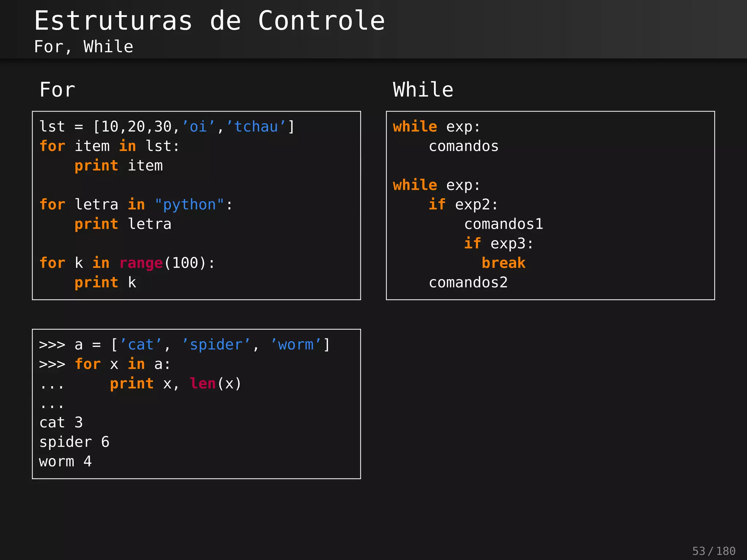Select the 'For' section heading
This screenshot has height=560, width=747.
[x=57, y=90]
